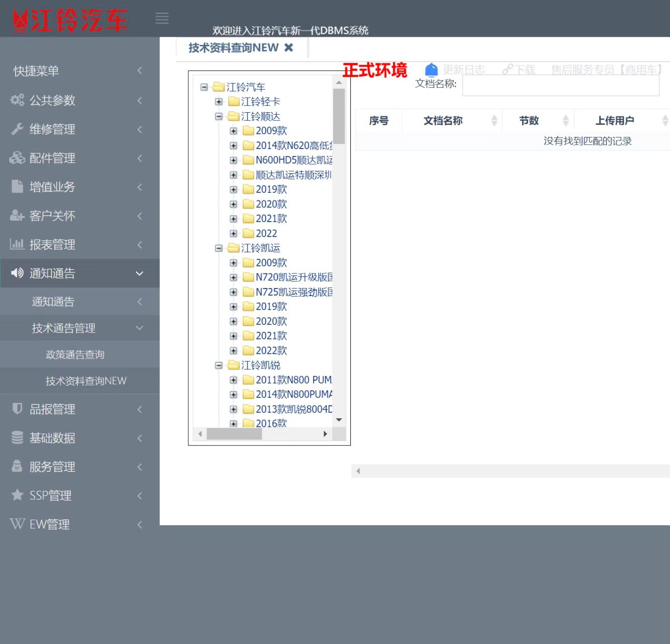
Task: Select the 2019款 folder under 江铃顺达
Action: [x=271, y=189]
